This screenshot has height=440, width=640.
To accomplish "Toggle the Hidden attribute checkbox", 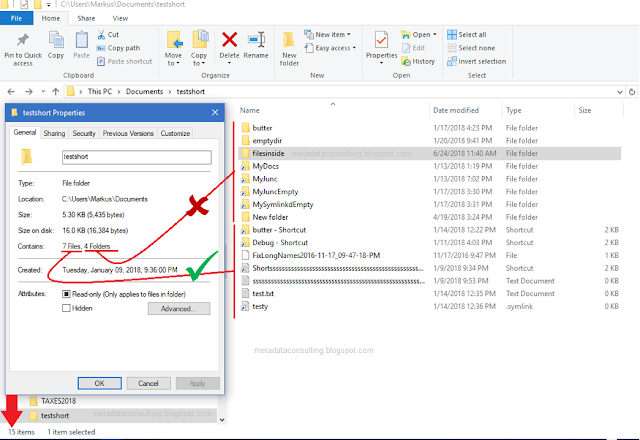I will (x=66, y=308).
